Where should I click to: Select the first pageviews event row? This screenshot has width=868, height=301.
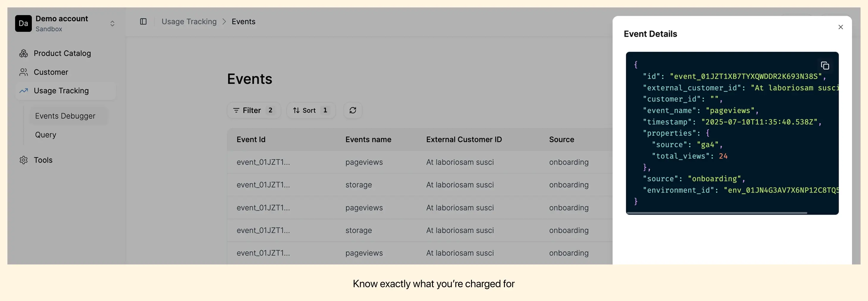pyautogui.click(x=364, y=162)
